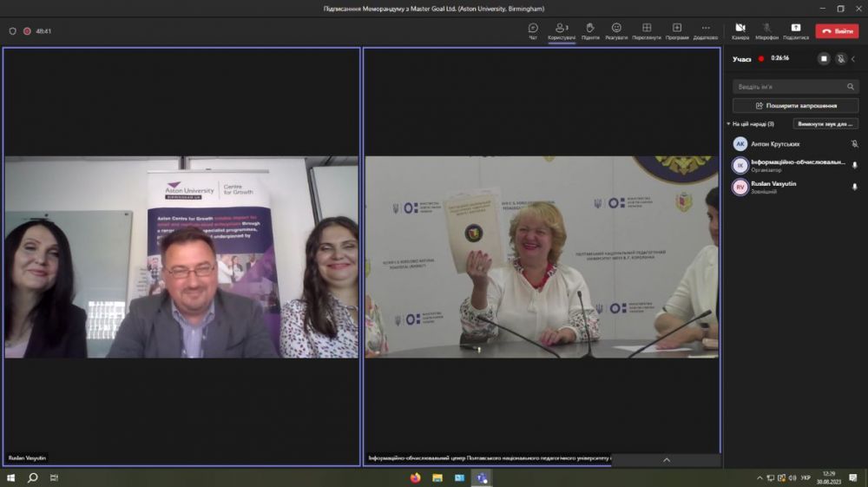Click the search icon in name field
This screenshot has height=487, width=868.
[850, 87]
